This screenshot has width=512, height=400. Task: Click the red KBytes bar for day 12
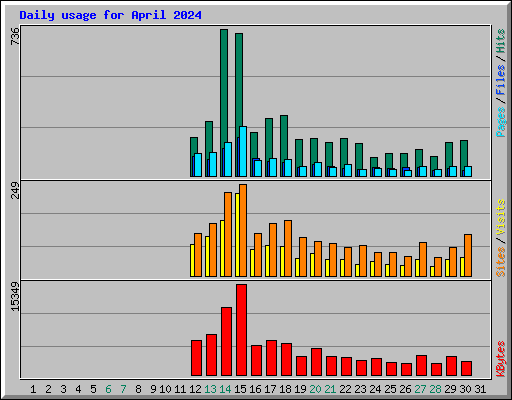click(x=196, y=358)
